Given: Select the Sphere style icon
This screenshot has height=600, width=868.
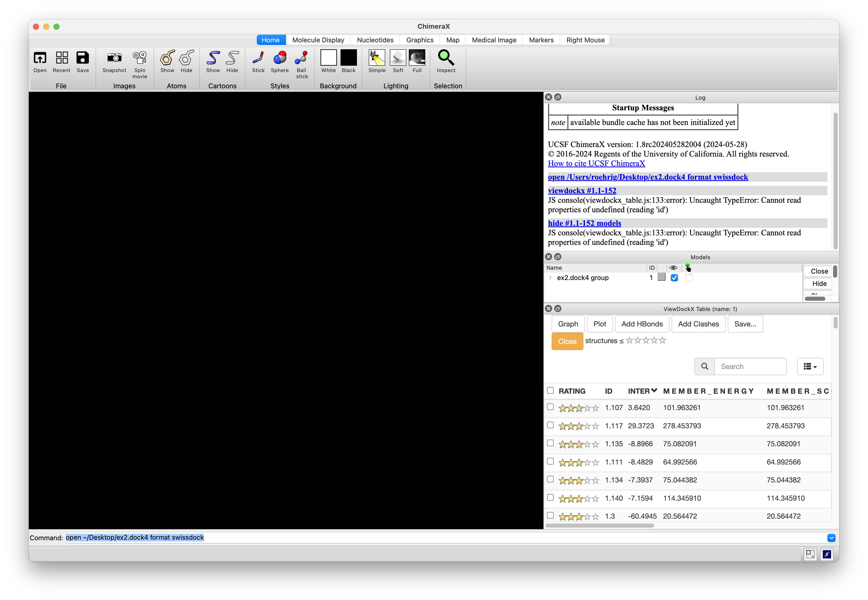Looking at the screenshot, I should pyautogui.click(x=279, y=58).
